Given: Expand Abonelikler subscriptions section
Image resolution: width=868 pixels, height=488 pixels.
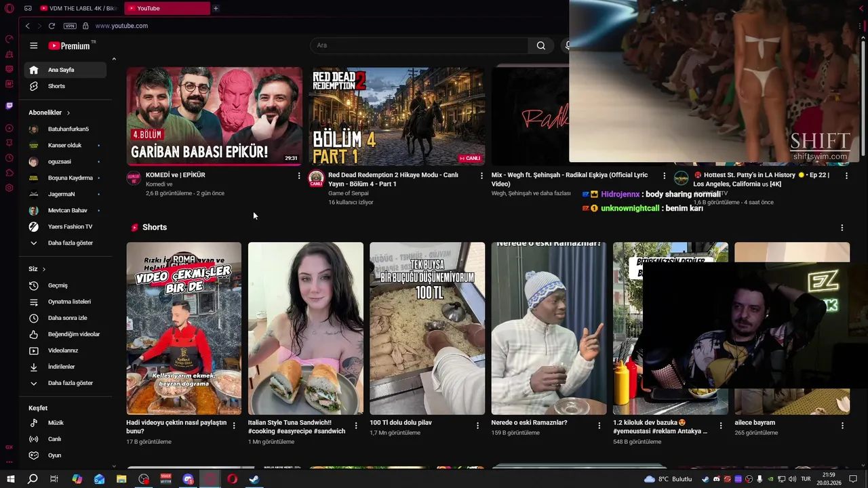Looking at the screenshot, I should click(x=50, y=113).
